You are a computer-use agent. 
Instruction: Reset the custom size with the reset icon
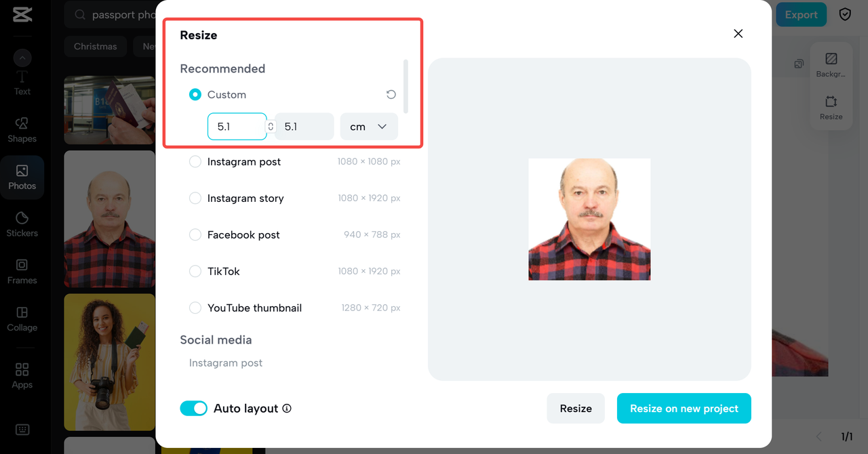[x=391, y=95]
